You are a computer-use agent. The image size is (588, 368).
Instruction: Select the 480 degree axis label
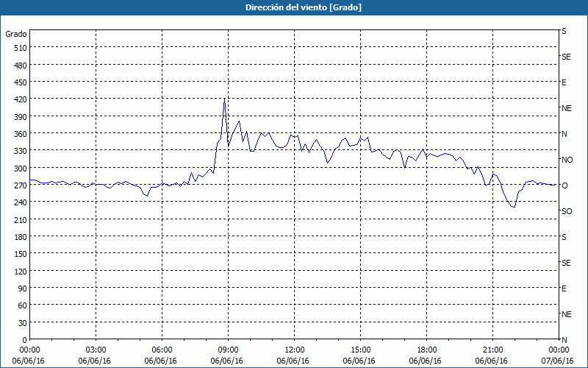click(x=21, y=66)
